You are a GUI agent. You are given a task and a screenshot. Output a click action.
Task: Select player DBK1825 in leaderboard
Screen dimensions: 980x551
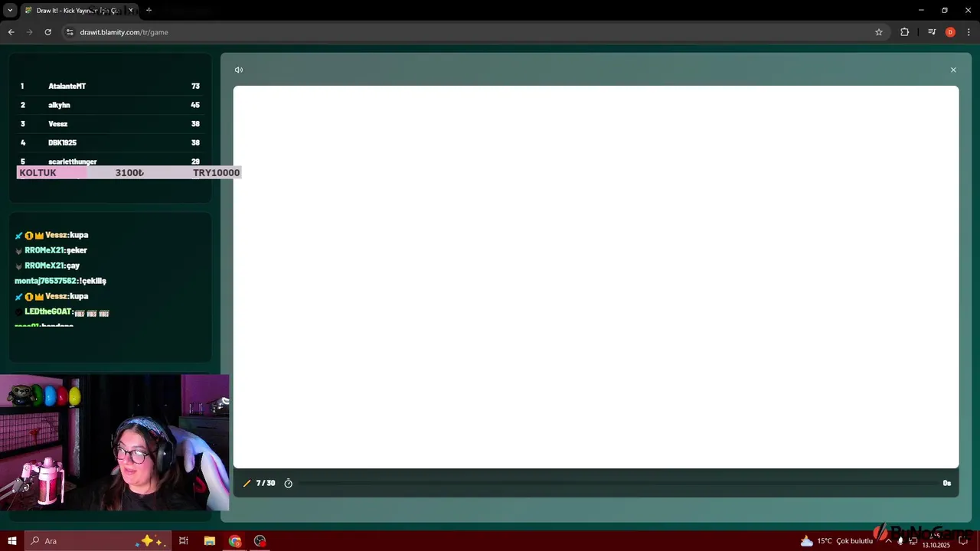click(109, 142)
